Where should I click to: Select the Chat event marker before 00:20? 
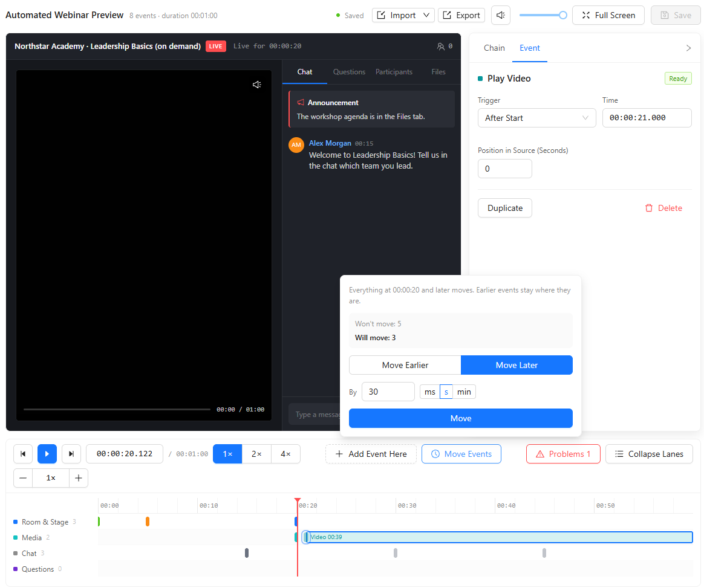tap(247, 553)
